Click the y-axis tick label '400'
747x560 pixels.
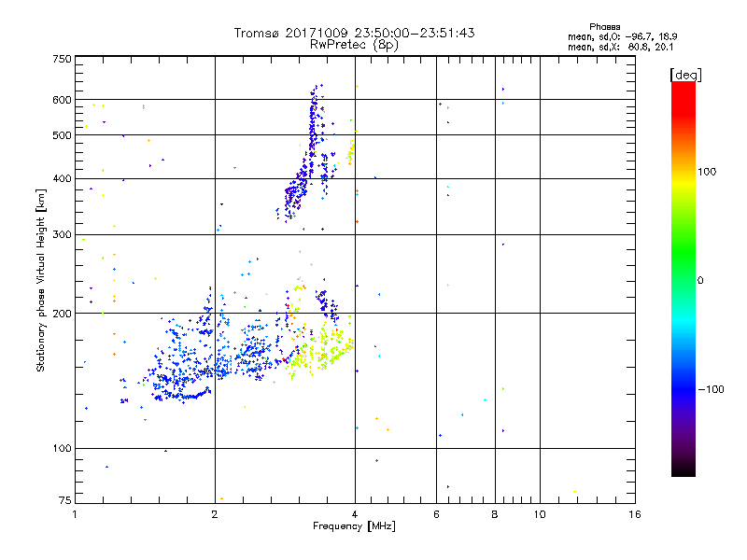tap(62, 178)
